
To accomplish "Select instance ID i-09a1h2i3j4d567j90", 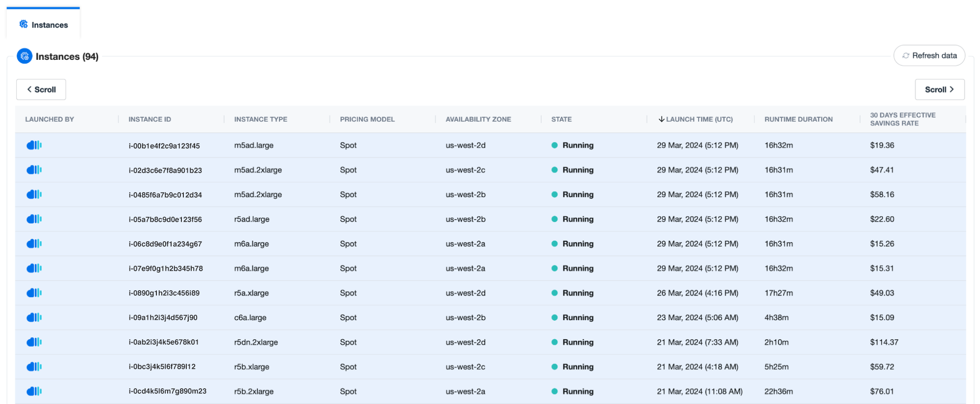I will point(163,317).
